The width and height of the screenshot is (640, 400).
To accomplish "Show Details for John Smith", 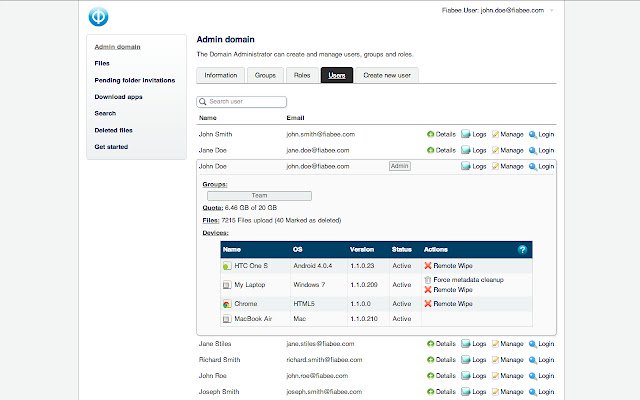I will [x=441, y=134].
